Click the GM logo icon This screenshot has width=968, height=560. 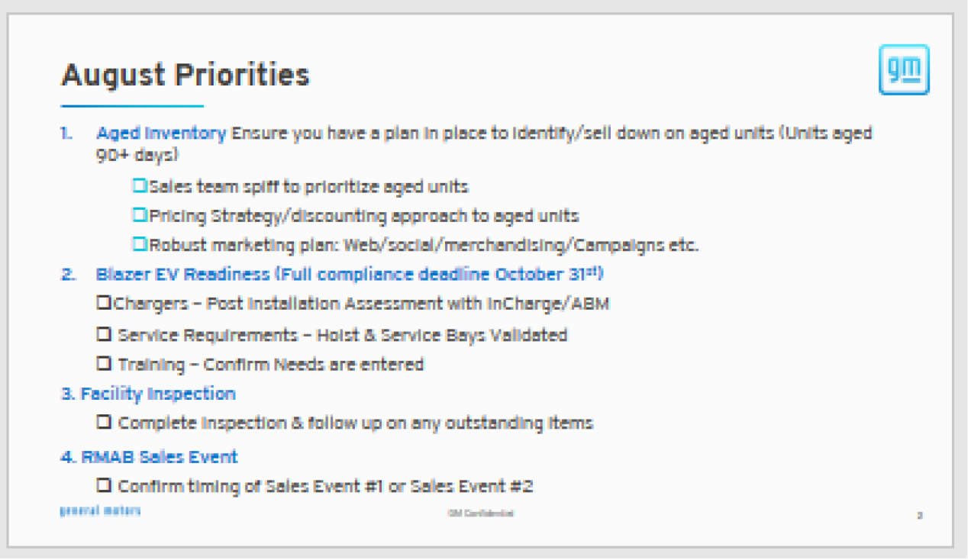click(904, 69)
